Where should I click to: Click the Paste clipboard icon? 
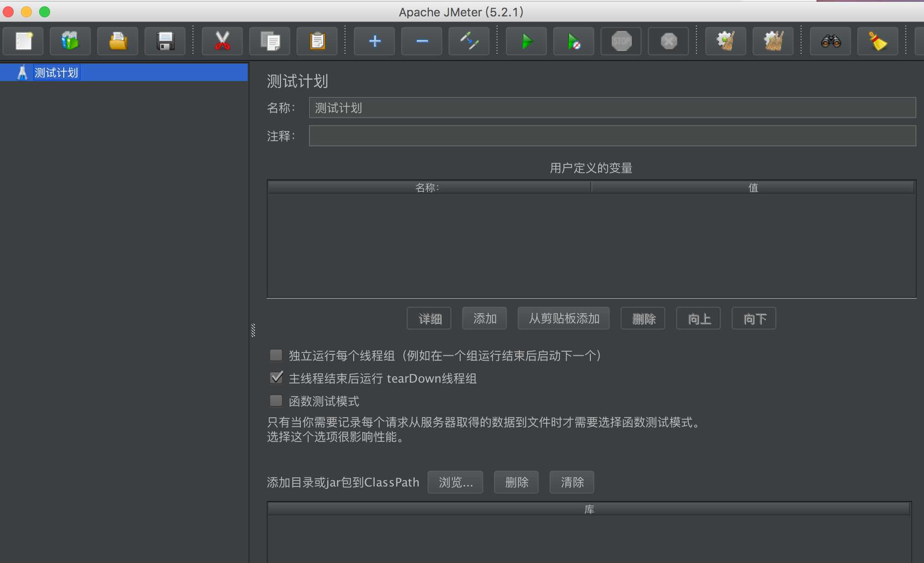[x=317, y=41]
